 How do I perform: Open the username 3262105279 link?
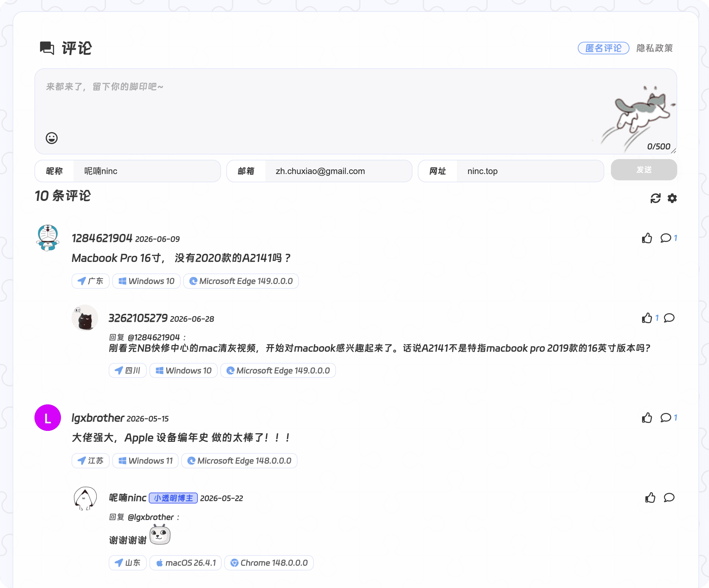click(x=138, y=318)
